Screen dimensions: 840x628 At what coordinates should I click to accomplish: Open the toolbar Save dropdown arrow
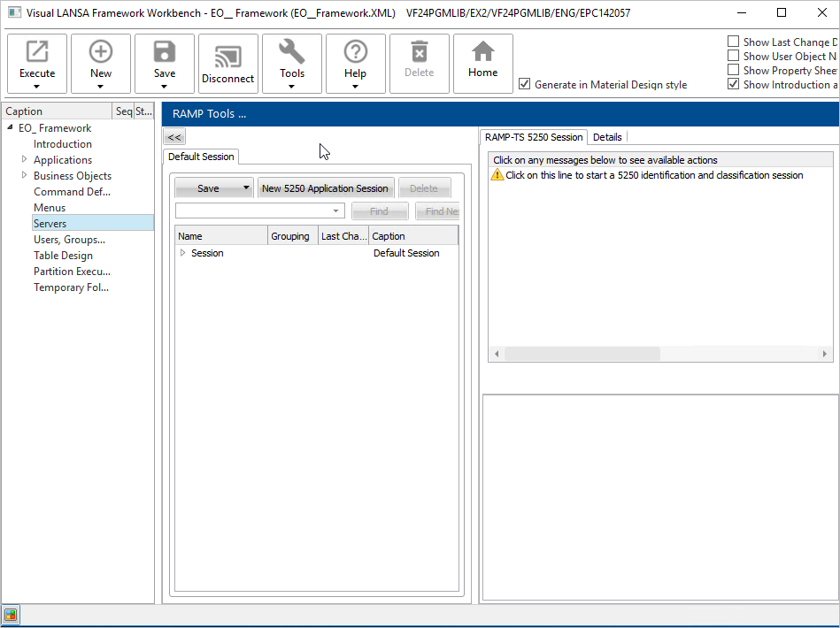click(x=164, y=86)
